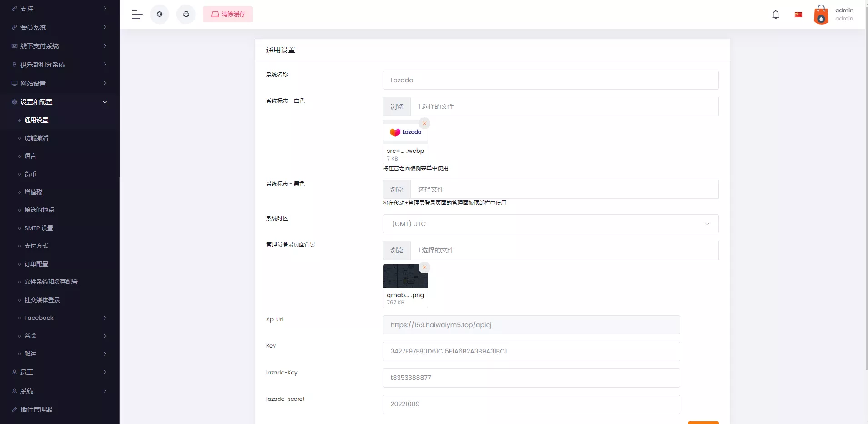Remove the uploaded Lazada logo file

[x=424, y=123]
